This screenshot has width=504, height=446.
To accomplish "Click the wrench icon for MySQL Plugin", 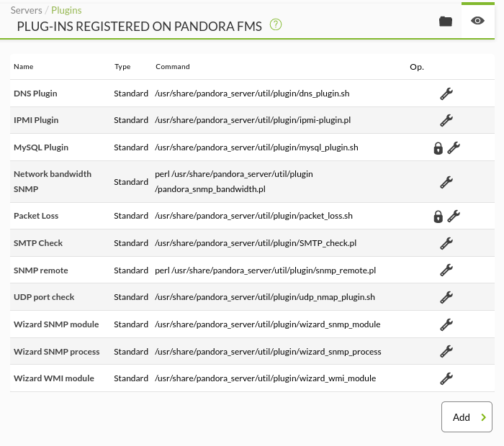I will 454,147.
